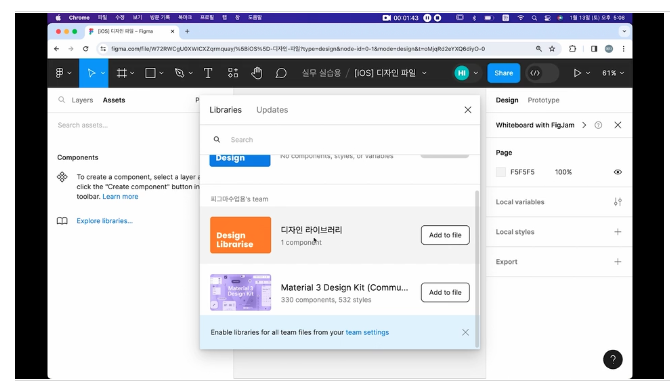Switch to the Updates tab
The height and width of the screenshot is (389, 670).
tap(272, 110)
